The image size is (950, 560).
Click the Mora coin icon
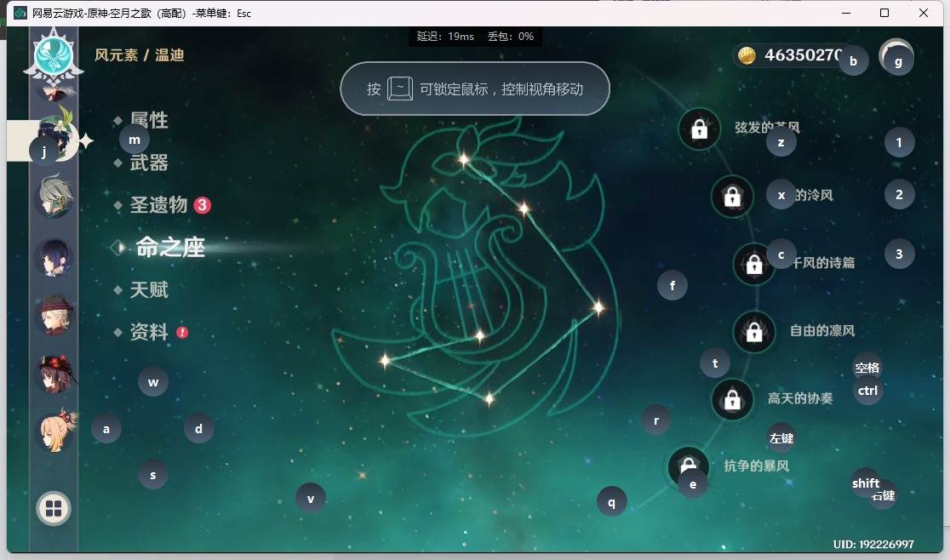(747, 55)
